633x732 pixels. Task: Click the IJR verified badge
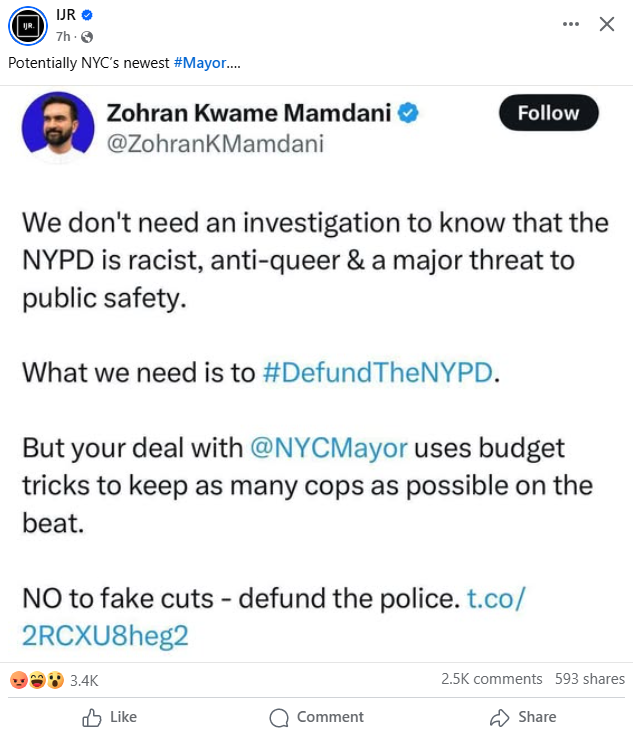pyautogui.click(x=87, y=15)
